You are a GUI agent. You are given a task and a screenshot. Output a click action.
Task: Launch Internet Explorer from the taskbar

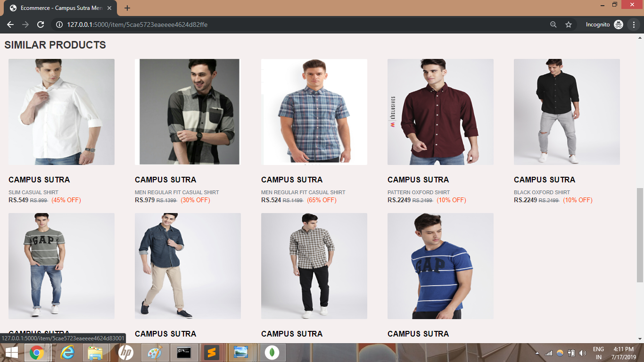pos(68,353)
